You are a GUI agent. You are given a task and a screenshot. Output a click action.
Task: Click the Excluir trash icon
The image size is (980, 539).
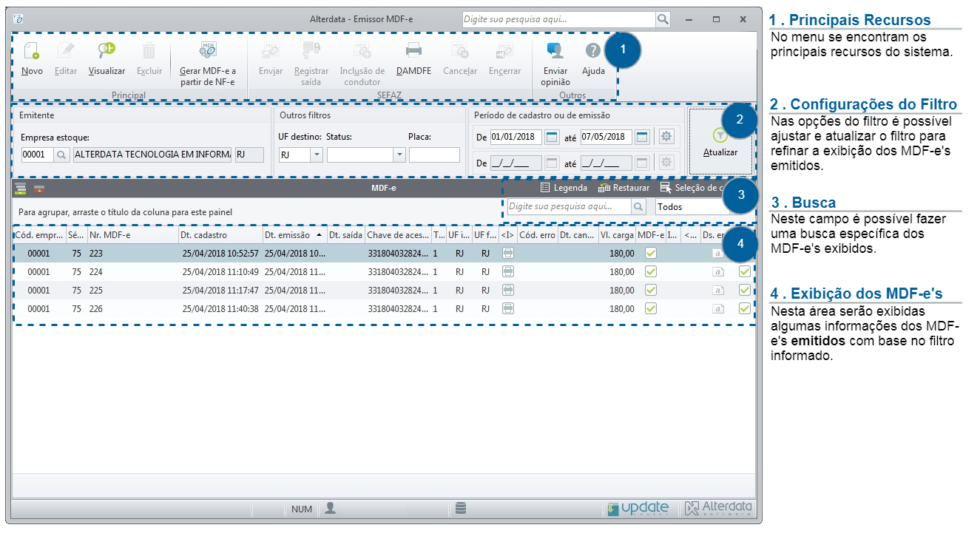(149, 51)
